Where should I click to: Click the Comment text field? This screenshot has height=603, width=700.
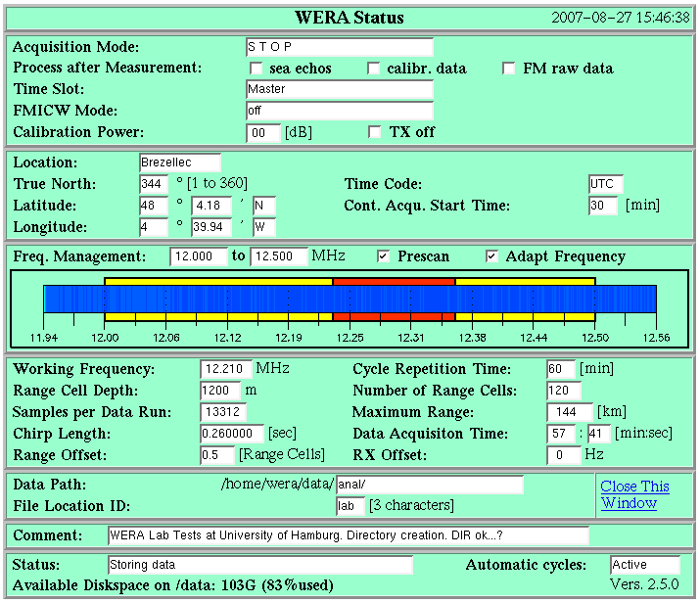[349, 535]
